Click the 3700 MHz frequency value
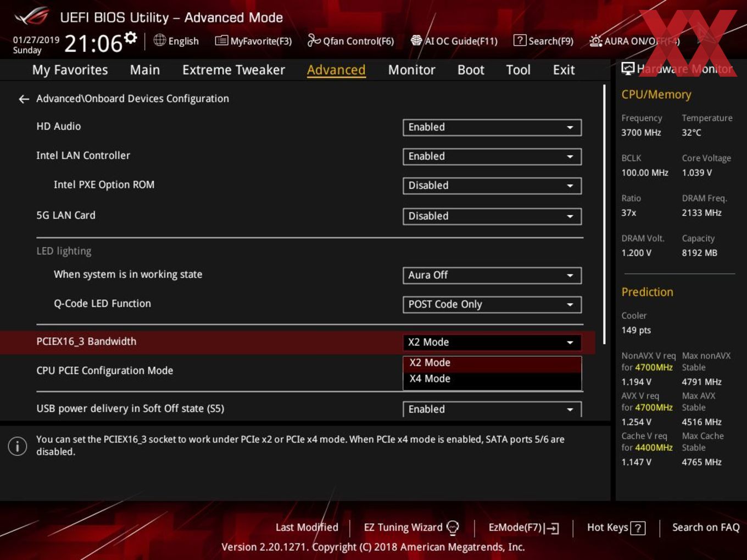This screenshot has height=560, width=747. pos(641,132)
